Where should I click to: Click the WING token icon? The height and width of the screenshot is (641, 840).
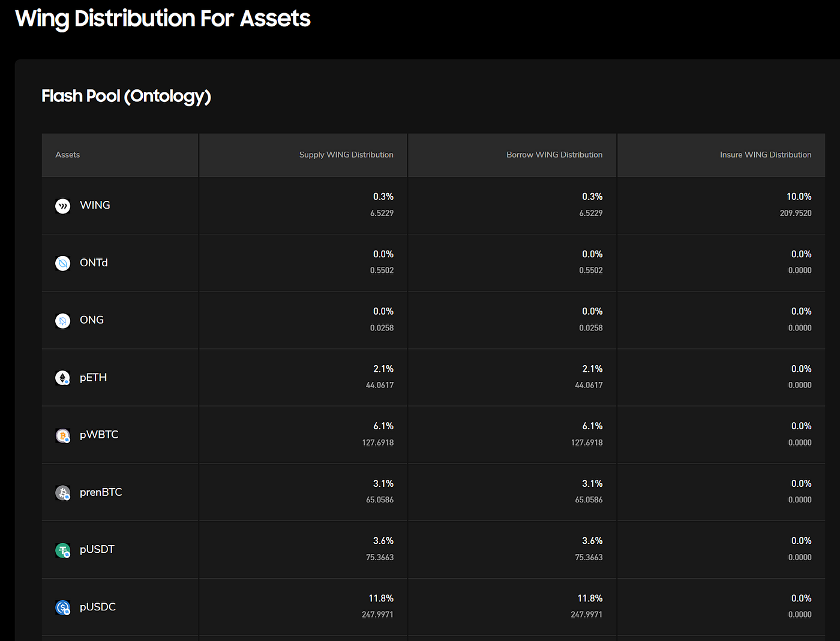(62, 206)
